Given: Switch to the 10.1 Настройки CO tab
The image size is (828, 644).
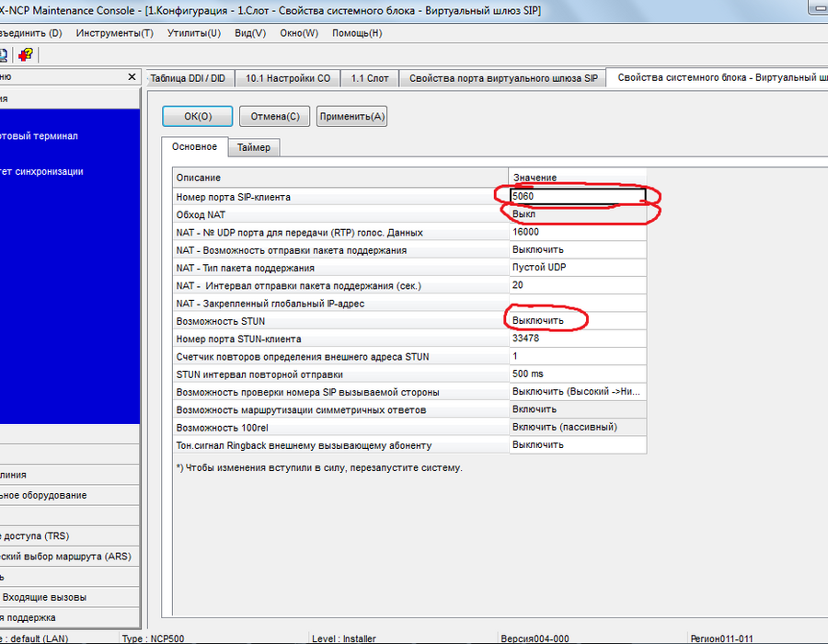Looking at the screenshot, I should [288, 78].
